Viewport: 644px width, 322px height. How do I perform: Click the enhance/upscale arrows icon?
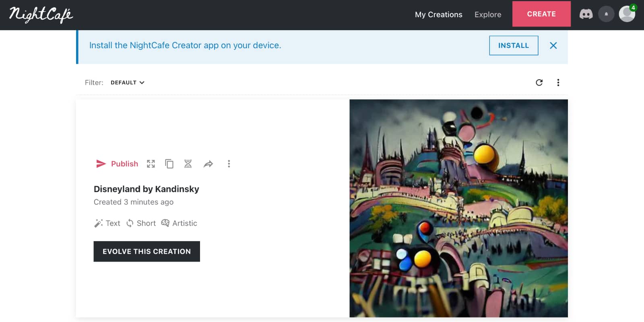pyautogui.click(x=151, y=164)
